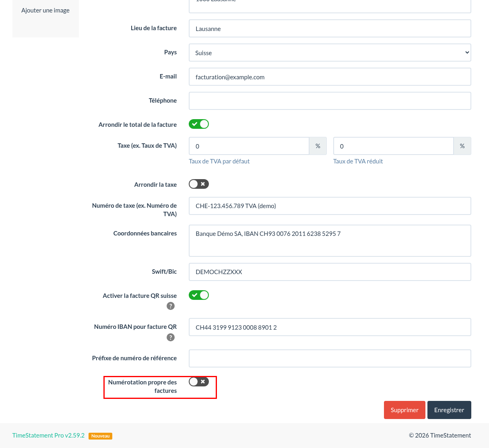Edit default TVA rate field
Viewport: 489px width, 448px height.
tap(249, 146)
